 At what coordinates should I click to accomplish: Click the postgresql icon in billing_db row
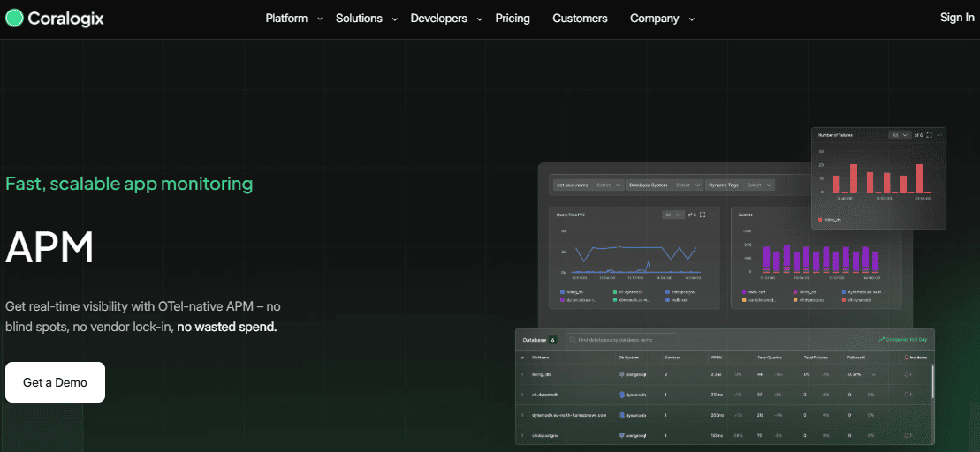click(x=622, y=374)
